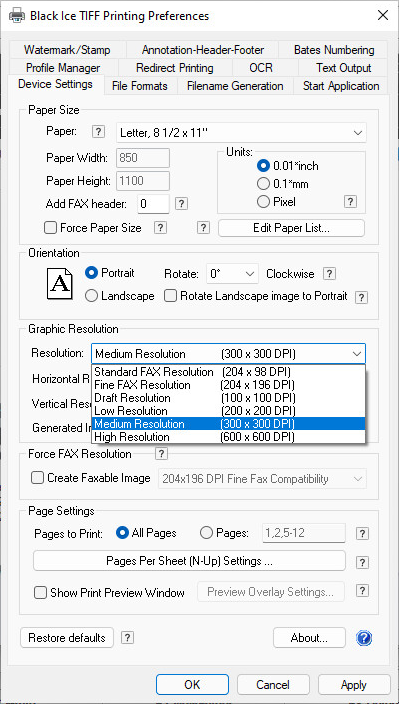Image resolution: width=399 pixels, height=704 pixels.
Task: Expand the Paper size dropdown
Action: pos(241,133)
